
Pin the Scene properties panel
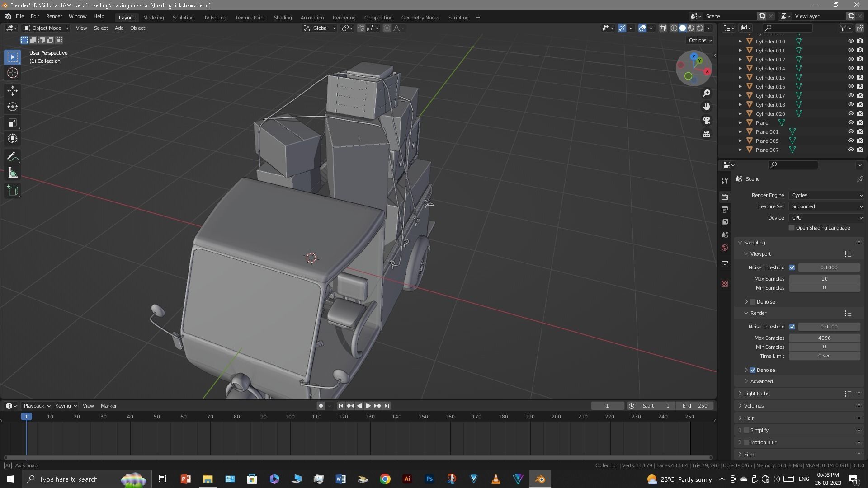[x=860, y=179]
